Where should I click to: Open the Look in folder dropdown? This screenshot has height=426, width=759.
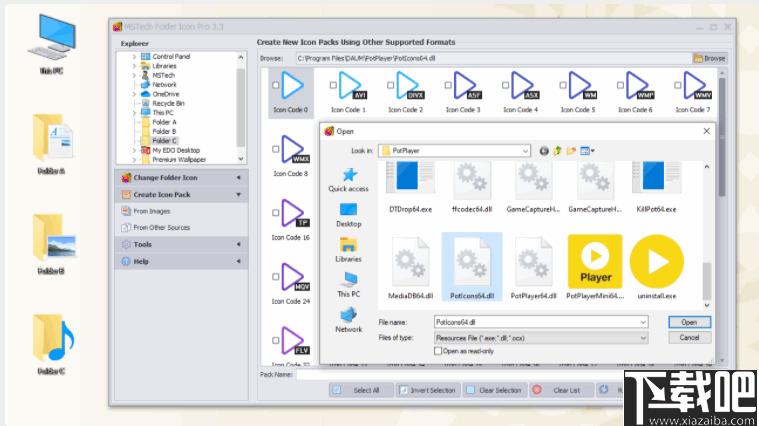(525, 151)
